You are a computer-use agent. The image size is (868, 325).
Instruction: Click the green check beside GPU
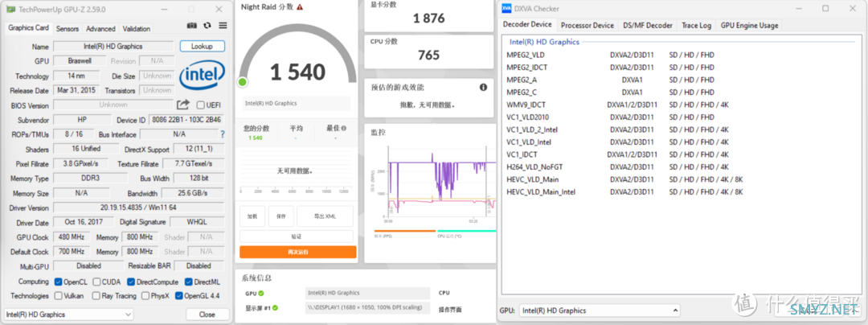click(x=260, y=294)
